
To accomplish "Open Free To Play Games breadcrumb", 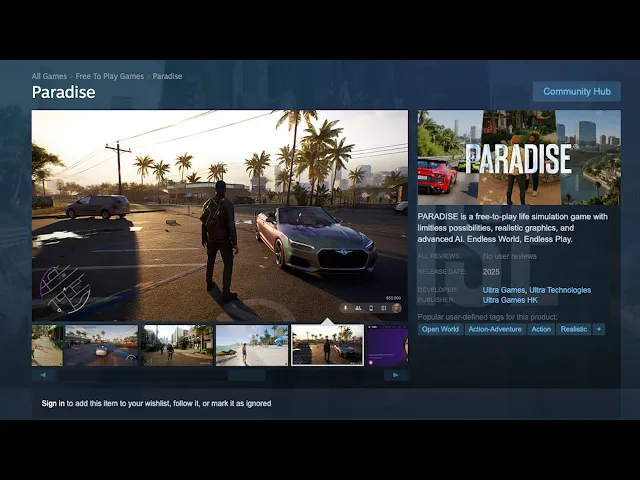I will tap(109, 76).
